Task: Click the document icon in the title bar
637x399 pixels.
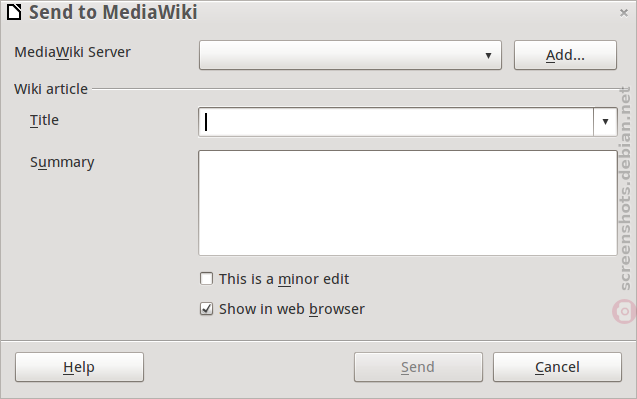Action: tap(14, 12)
